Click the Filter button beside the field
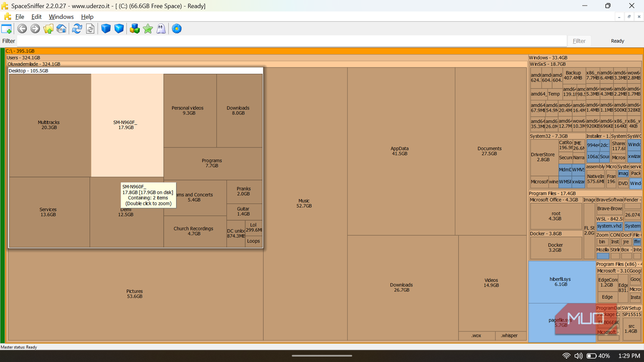This screenshot has height=362, width=644. (579, 41)
